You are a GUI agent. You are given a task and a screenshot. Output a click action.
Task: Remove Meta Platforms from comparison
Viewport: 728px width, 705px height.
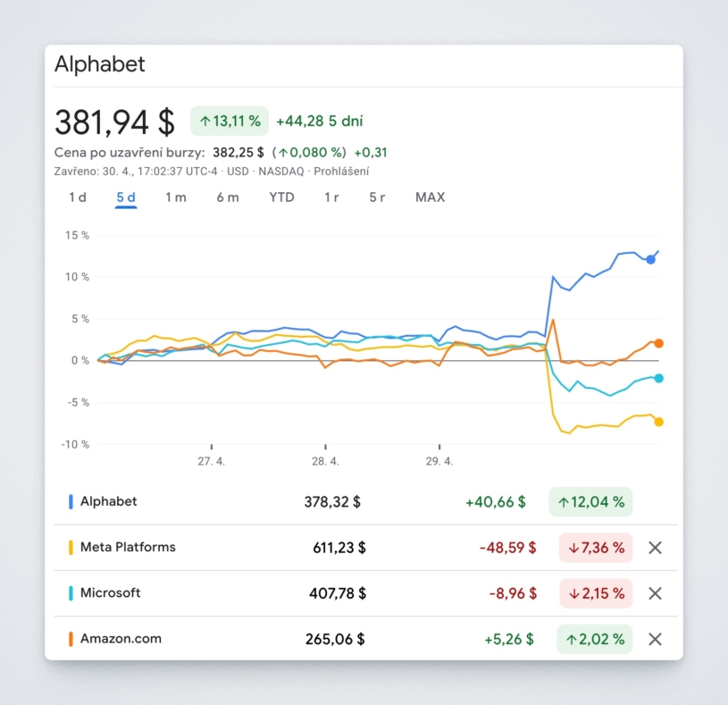pyautogui.click(x=655, y=548)
